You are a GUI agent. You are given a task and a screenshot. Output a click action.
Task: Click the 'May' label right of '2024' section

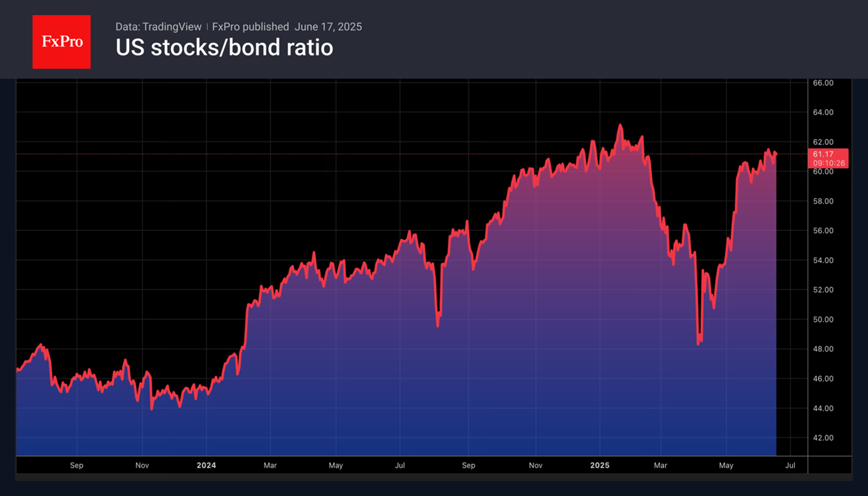click(335, 465)
